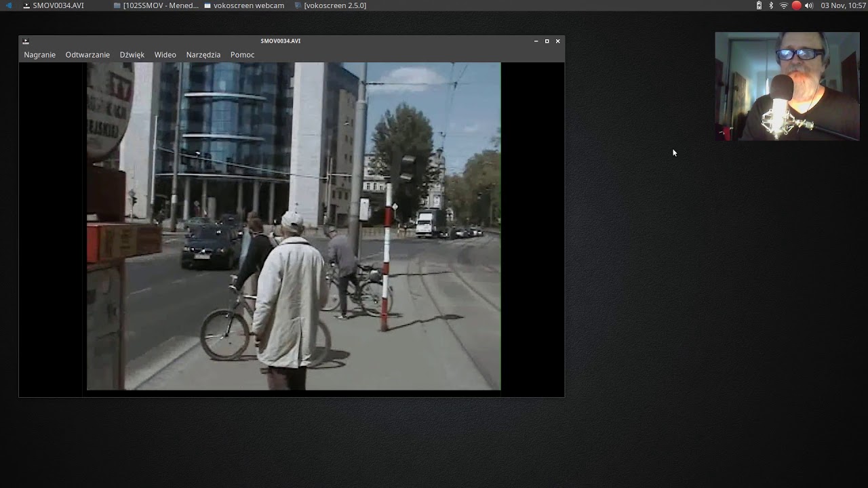This screenshot has height=488, width=868.
Task: Open the volume speaker tray icon
Action: click(808, 5)
